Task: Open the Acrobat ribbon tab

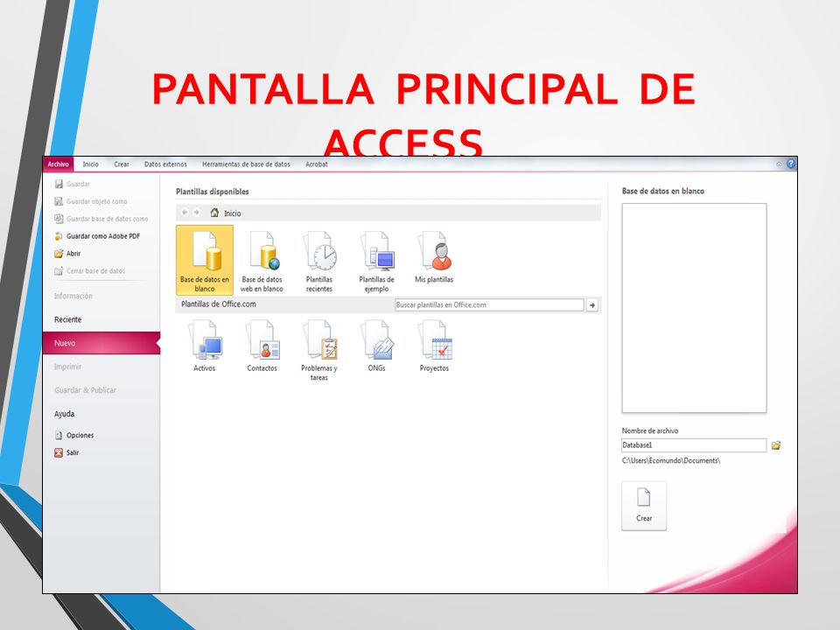Action: (x=317, y=164)
